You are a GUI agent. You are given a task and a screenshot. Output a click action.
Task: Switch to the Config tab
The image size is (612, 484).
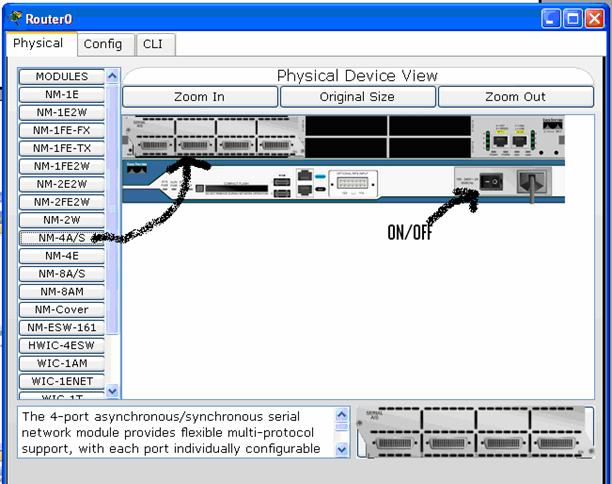pos(102,44)
